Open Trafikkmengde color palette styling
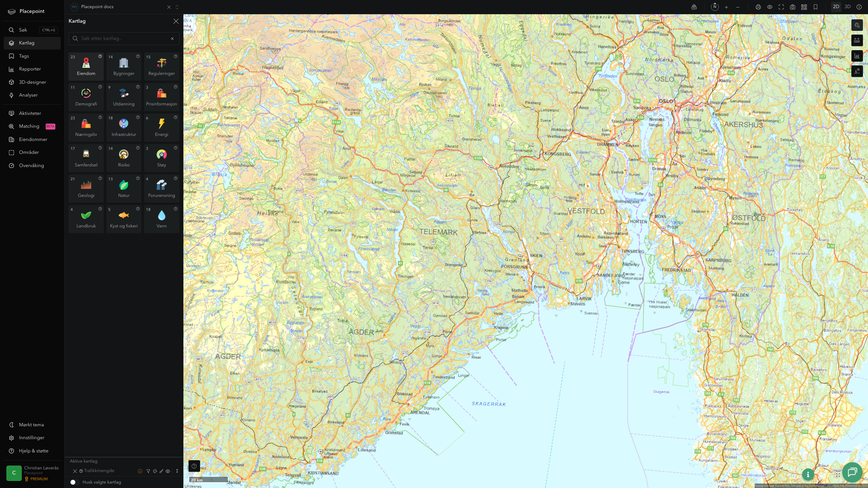Viewport: 868px width, 488px height. coord(155,471)
